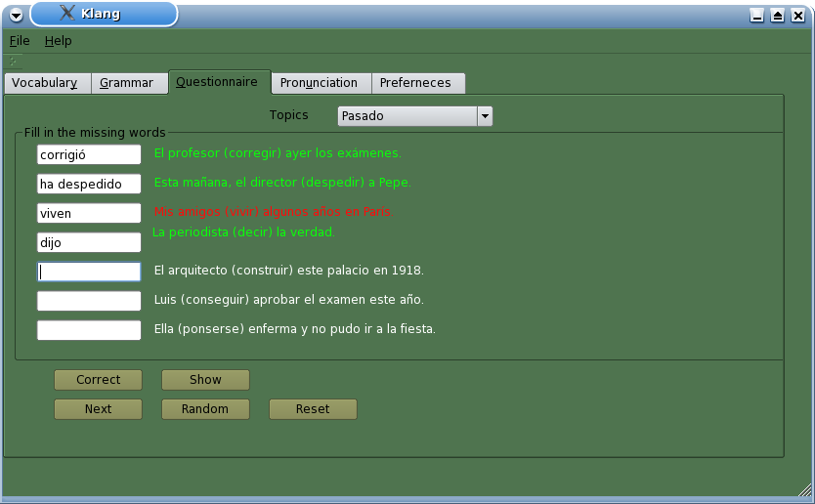Focus the empty field for construir sentence
This screenshot has height=504, width=815.
89,272
